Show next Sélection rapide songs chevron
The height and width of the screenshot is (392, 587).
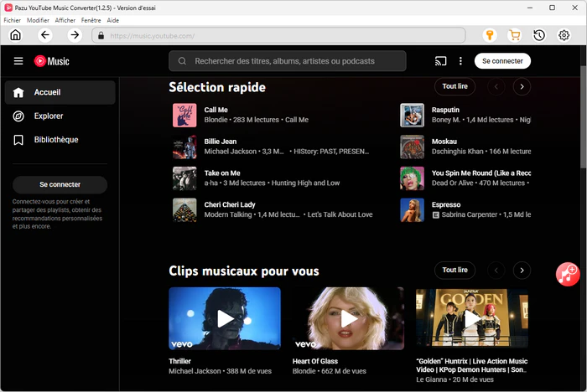click(x=522, y=87)
